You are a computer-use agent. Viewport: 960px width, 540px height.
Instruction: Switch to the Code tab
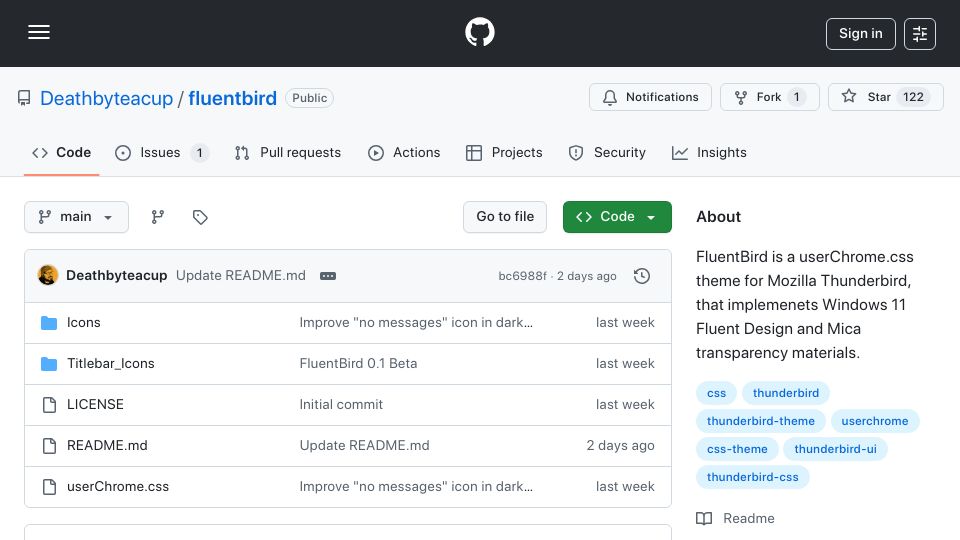tap(61, 152)
